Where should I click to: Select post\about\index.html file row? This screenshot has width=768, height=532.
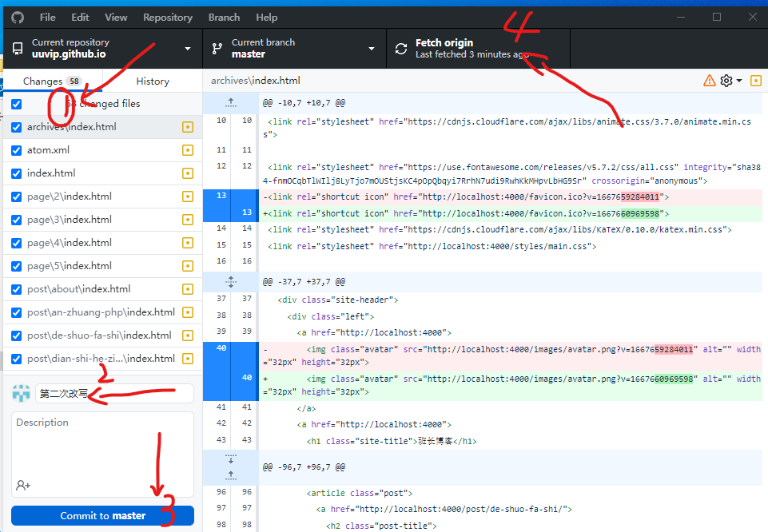tap(103, 289)
